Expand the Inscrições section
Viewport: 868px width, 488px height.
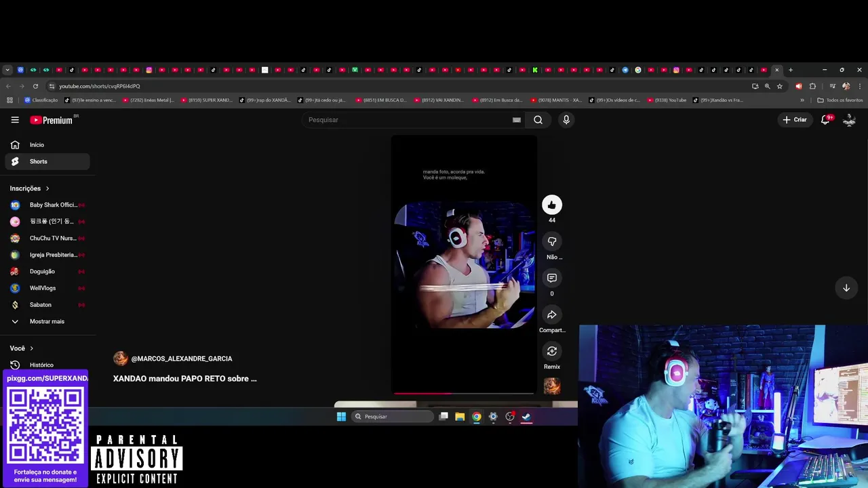click(x=30, y=188)
